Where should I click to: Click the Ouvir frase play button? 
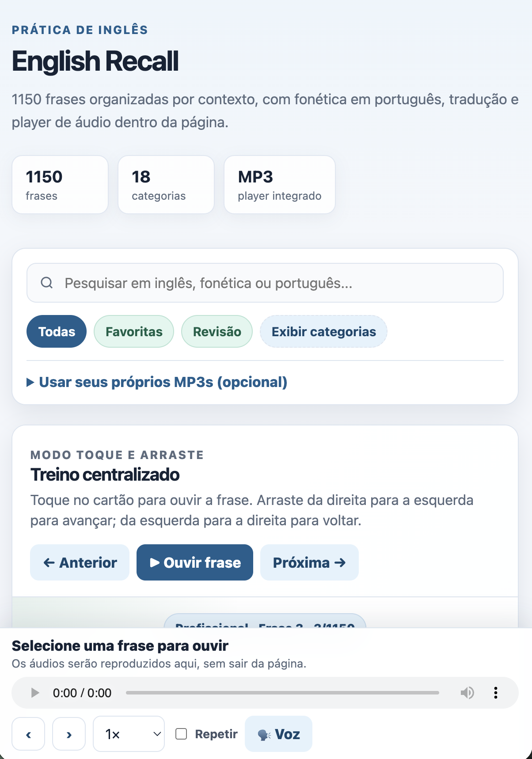tap(195, 562)
